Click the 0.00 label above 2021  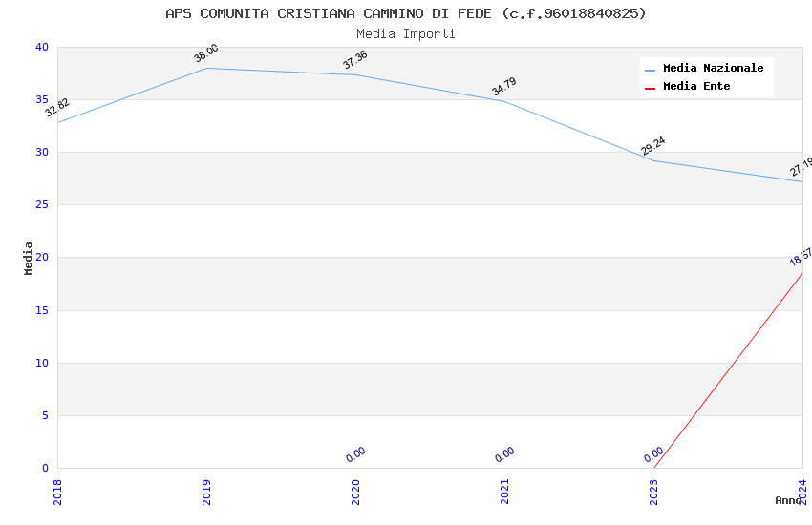coord(504,454)
